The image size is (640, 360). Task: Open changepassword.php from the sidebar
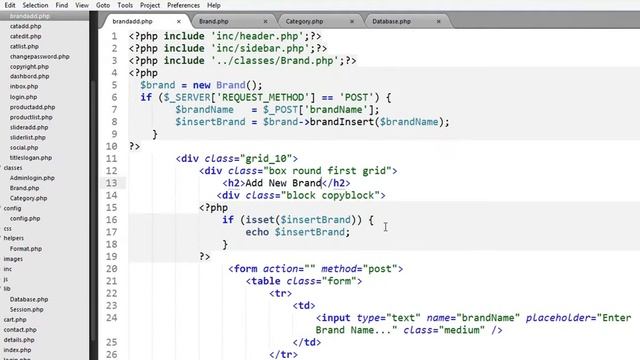[40, 57]
